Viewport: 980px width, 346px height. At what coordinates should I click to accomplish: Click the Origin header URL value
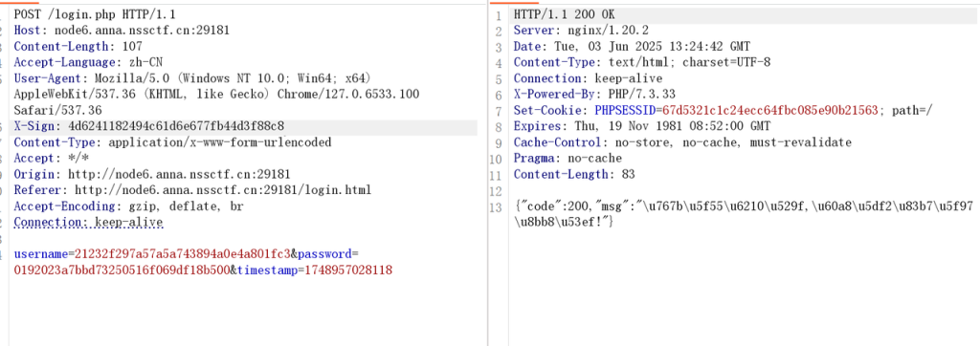(179, 175)
